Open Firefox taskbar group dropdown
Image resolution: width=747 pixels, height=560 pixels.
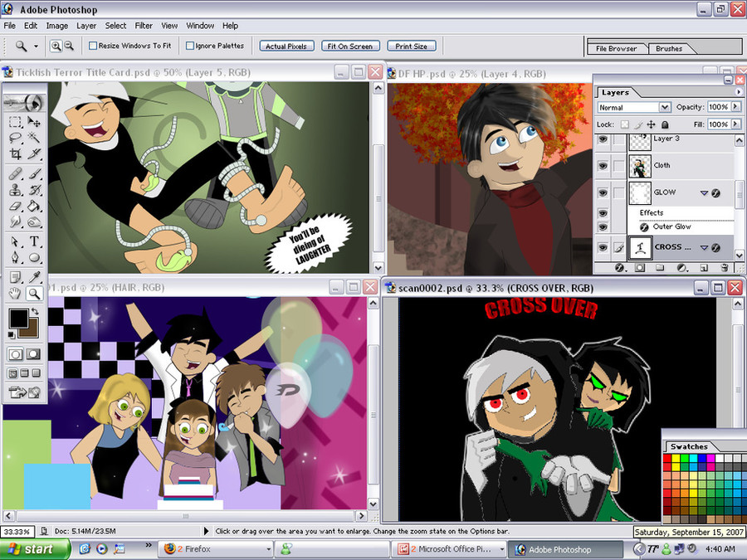[268, 549]
